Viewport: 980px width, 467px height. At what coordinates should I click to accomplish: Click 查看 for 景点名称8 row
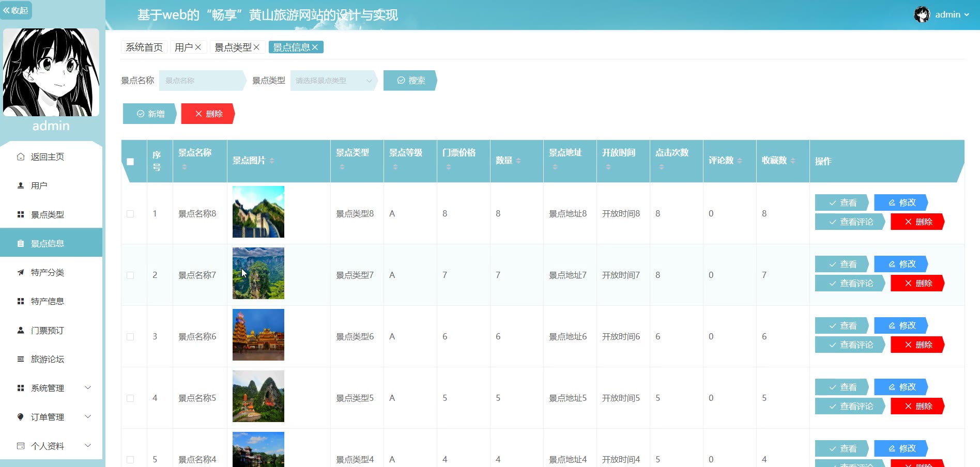(842, 203)
